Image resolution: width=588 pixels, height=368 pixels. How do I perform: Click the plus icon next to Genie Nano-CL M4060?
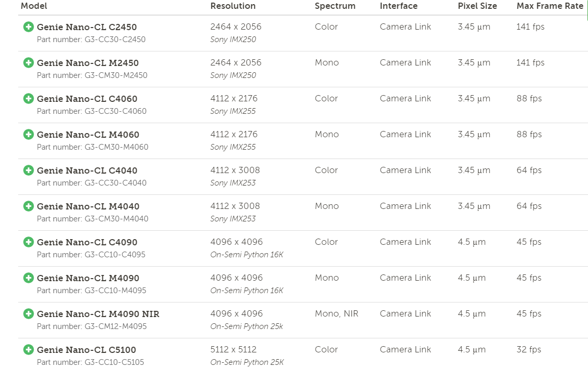[29, 135]
